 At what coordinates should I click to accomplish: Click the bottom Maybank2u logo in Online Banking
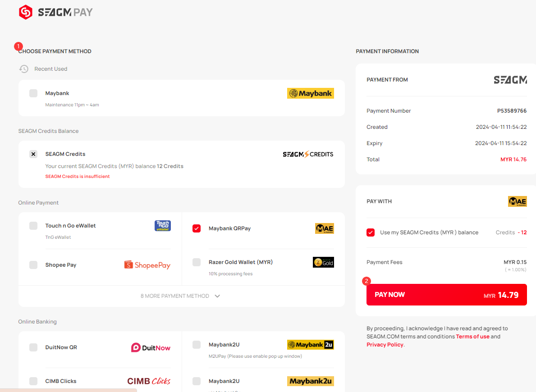point(311,381)
